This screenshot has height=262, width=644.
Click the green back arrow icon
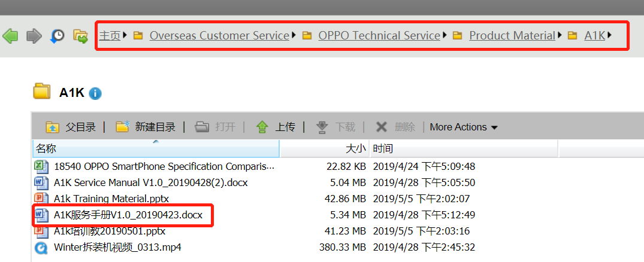[x=10, y=36]
